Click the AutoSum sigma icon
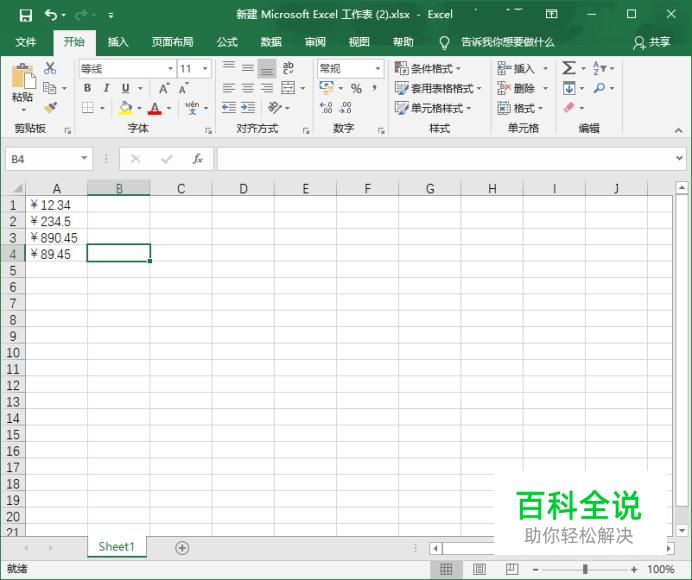 568,68
